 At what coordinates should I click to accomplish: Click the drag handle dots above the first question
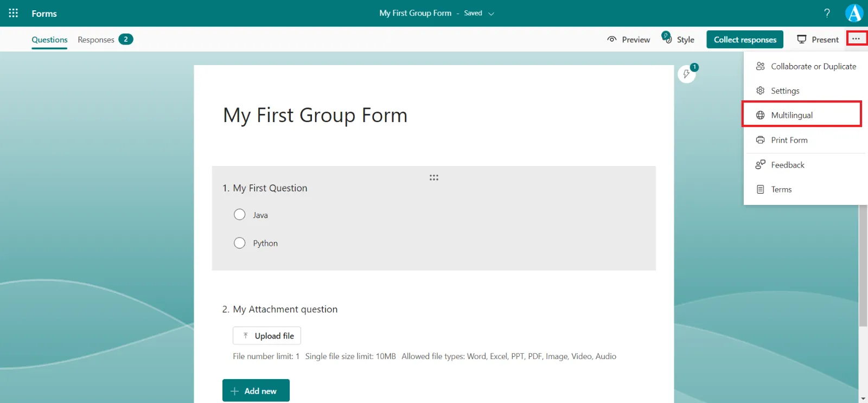(x=434, y=177)
